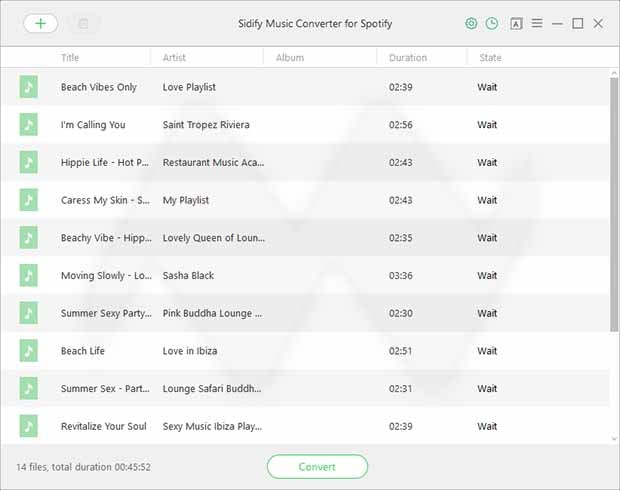The height and width of the screenshot is (490, 620).
Task: Close the Sidify Music Converter window
Action: click(x=598, y=24)
